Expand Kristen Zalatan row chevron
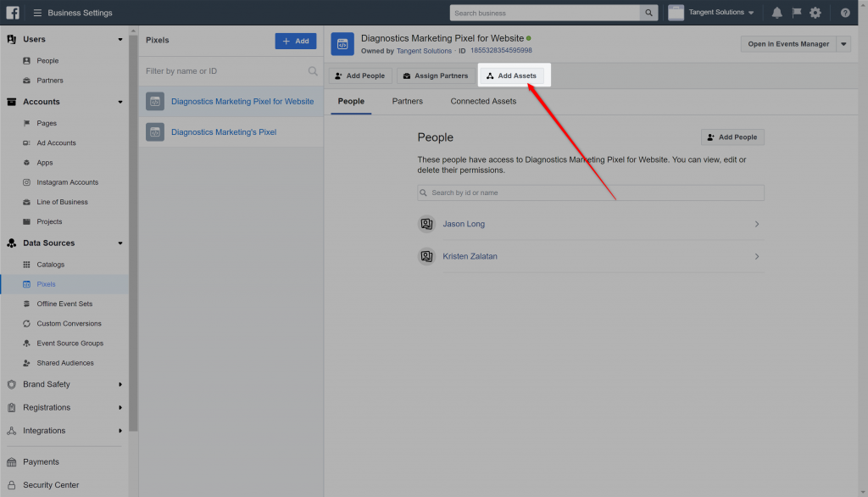The height and width of the screenshot is (497, 868). click(x=757, y=256)
